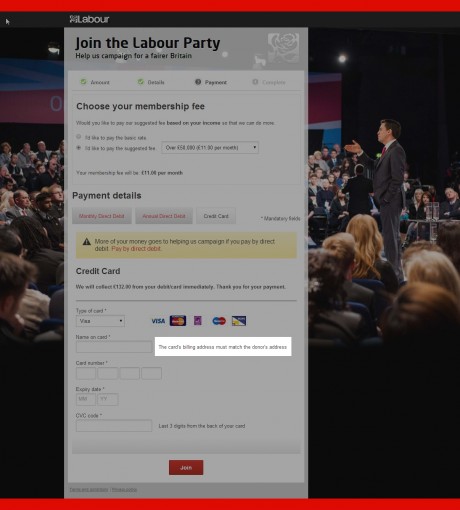460x510 pixels.
Task: Click the Labour rose emblem in banner
Action: [x=283, y=48]
